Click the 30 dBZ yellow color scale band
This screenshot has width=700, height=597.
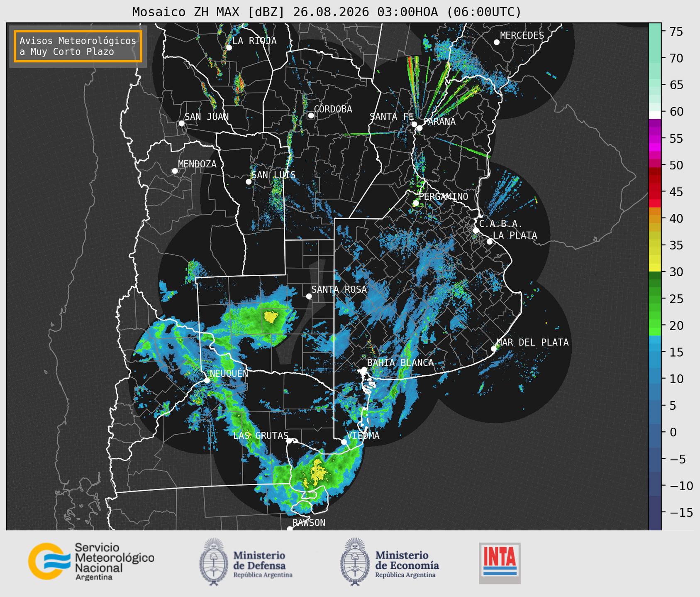tap(655, 268)
